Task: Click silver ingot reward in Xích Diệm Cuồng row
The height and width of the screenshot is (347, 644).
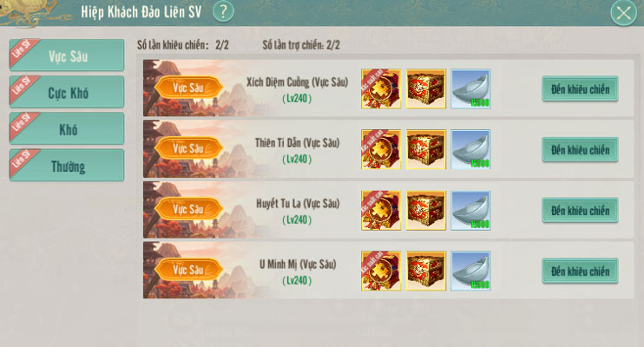Action: [470, 88]
